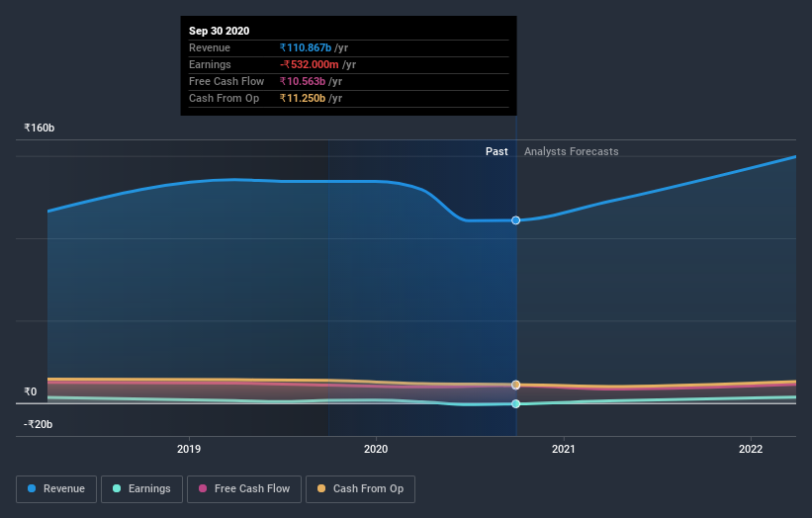Image resolution: width=812 pixels, height=518 pixels.
Task: Select the Revenue data point marker on the chart
Action: [x=516, y=220]
